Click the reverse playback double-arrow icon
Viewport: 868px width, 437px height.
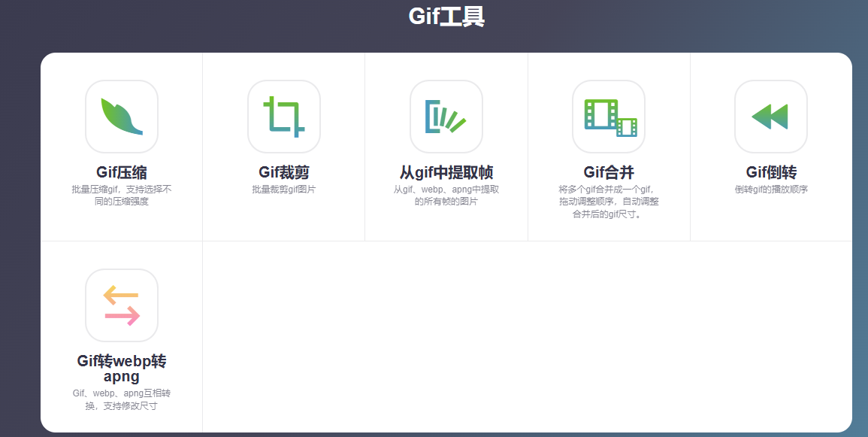(x=771, y=117)
